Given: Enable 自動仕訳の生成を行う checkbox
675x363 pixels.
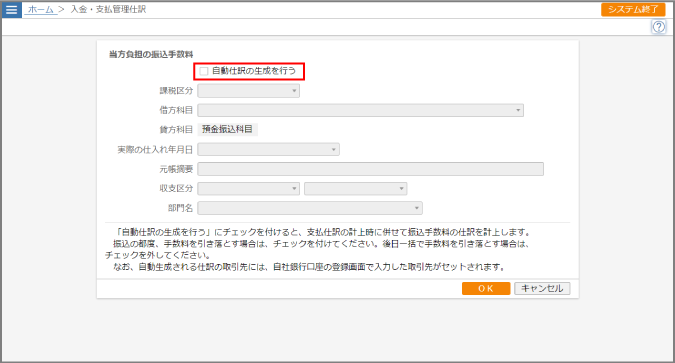Looking at the screenshot, I should click(204, 71).
